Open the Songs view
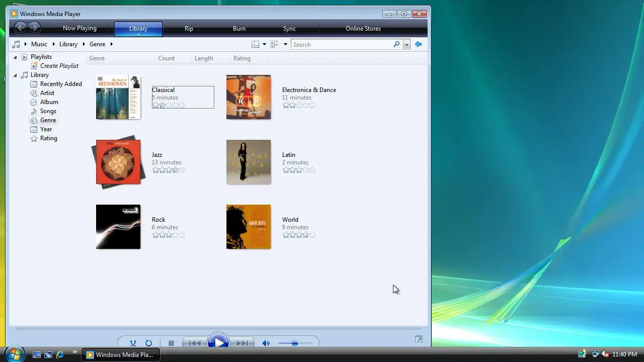The image size is (644, 362). (48, 111)
